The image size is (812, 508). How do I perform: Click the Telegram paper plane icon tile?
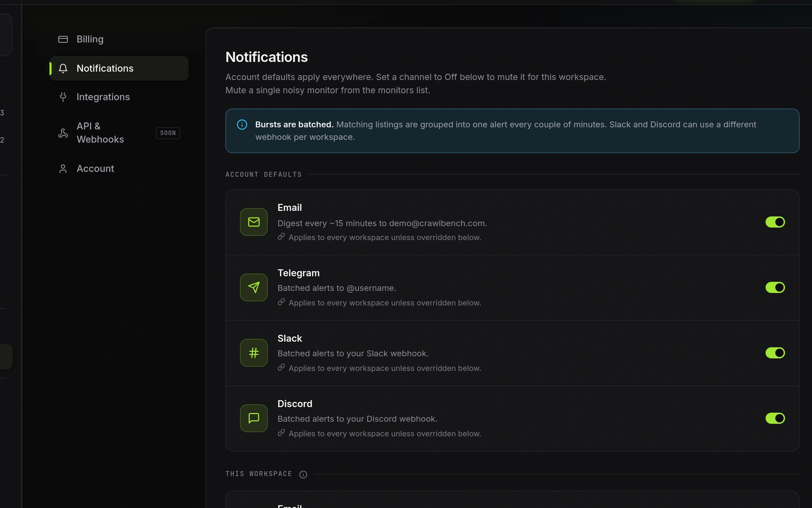254,287
